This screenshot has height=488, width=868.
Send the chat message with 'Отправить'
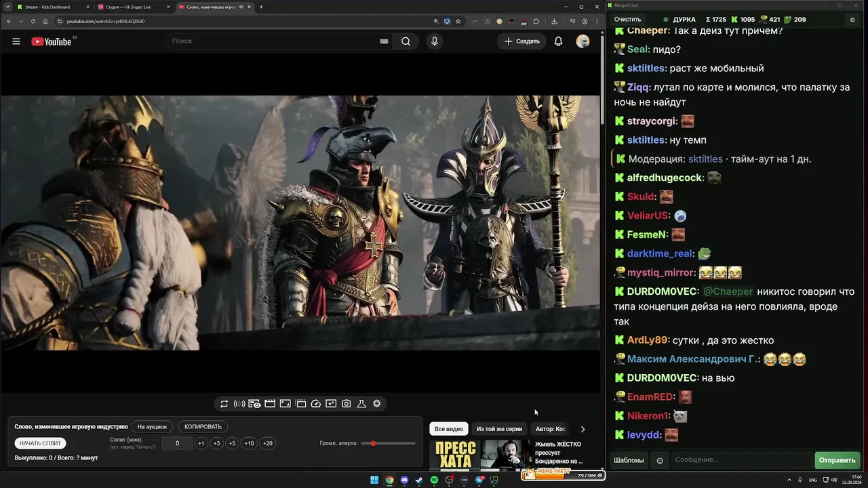[837, 460]
